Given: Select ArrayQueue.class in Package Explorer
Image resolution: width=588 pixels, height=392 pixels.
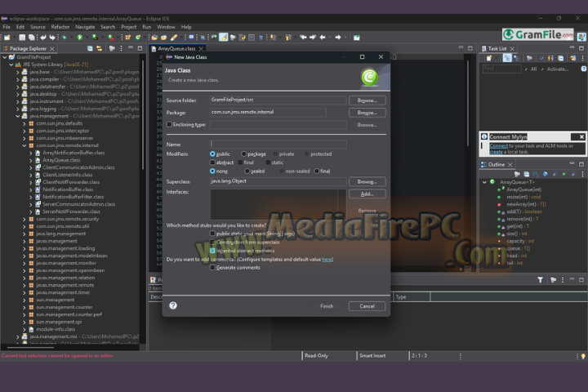Looking at the screenshot, I should [x=61, y=160].
